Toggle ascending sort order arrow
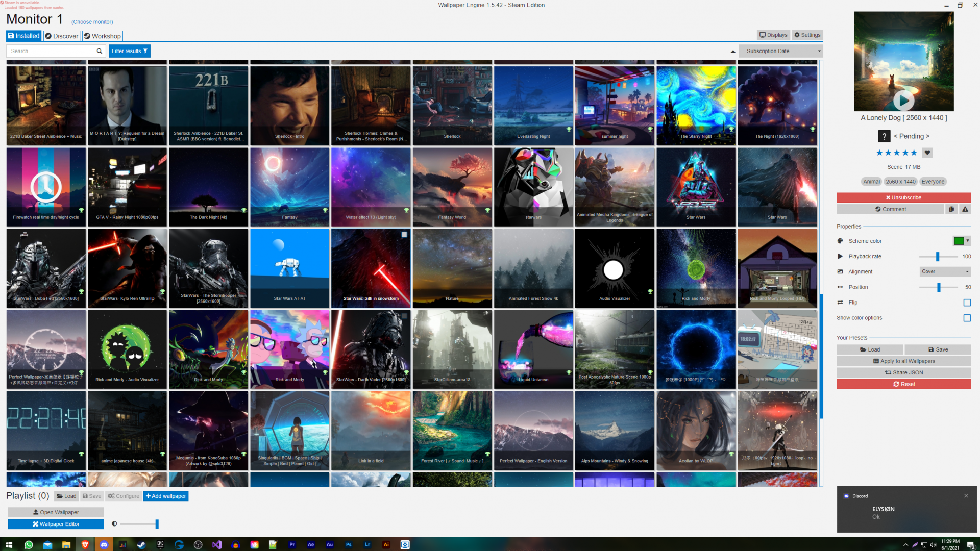 pos(733,52)
